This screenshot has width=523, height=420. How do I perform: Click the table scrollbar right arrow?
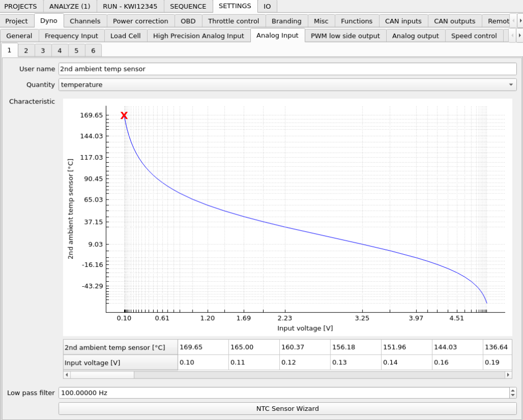(x=508, y=375)
